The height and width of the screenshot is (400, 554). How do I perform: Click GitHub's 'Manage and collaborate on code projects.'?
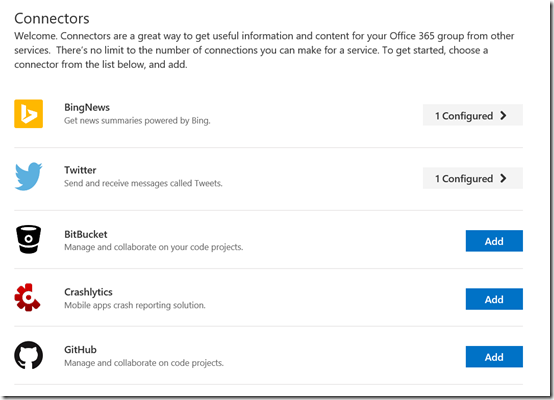[144, 363]
